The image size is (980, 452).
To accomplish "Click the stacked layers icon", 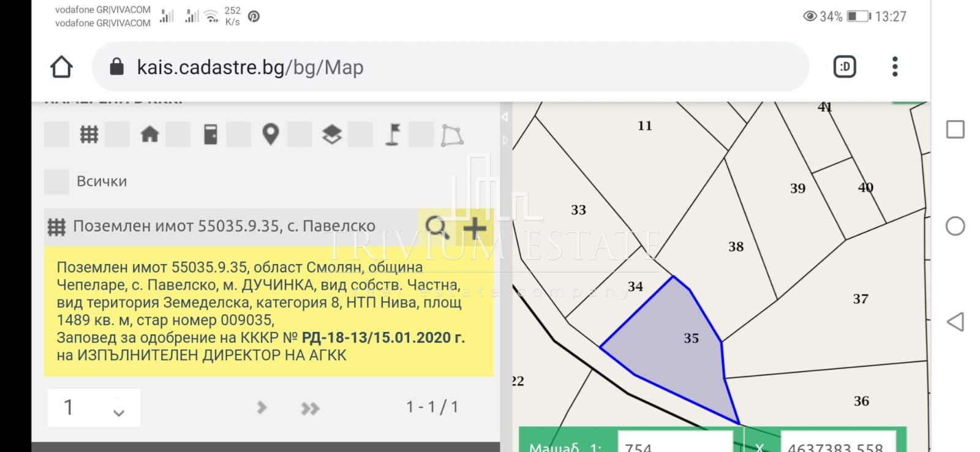I will pos(331,134).
